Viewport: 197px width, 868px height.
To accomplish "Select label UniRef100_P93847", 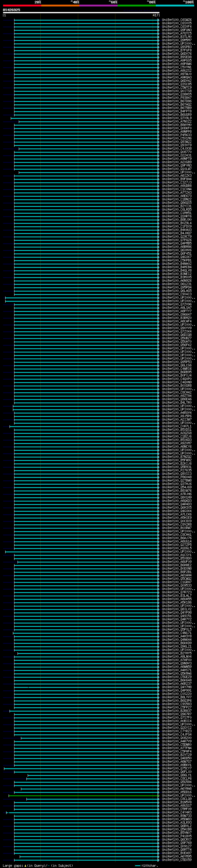I will click(x=177, y=98).
